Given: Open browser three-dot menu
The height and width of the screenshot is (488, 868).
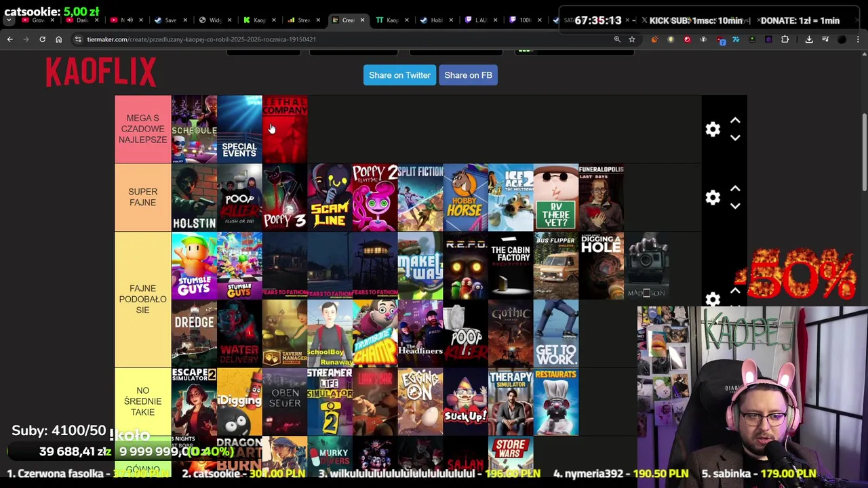Looking at the screenshot, I should (x=859, y=39).
